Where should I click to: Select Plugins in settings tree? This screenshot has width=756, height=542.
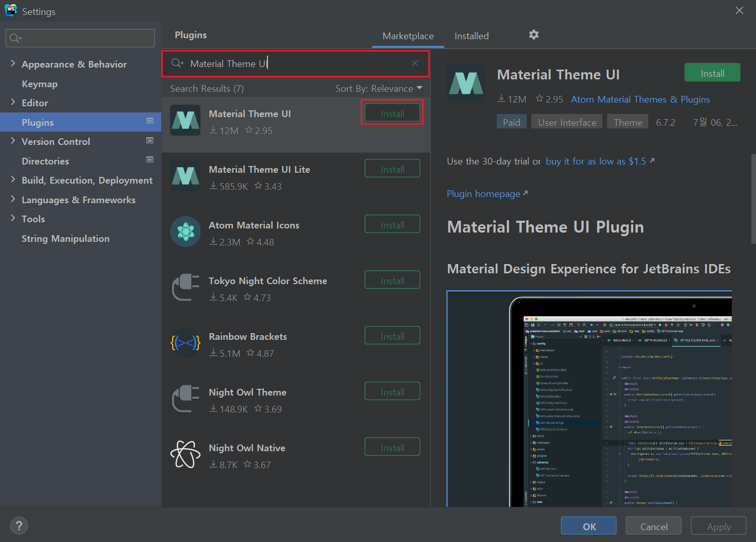pos(80,122)
